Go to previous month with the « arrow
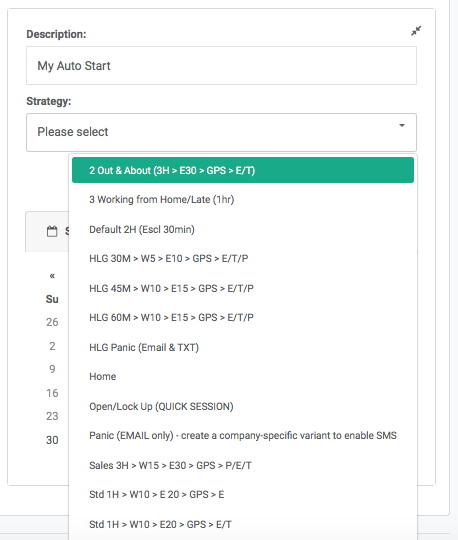The height and width of the screenshot is (540, 458). [52, 276]
